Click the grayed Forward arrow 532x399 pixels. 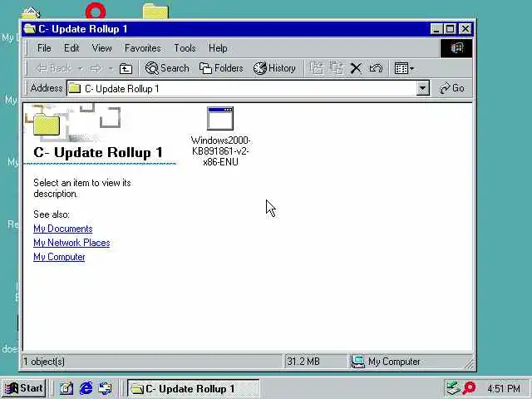(96, 69)
